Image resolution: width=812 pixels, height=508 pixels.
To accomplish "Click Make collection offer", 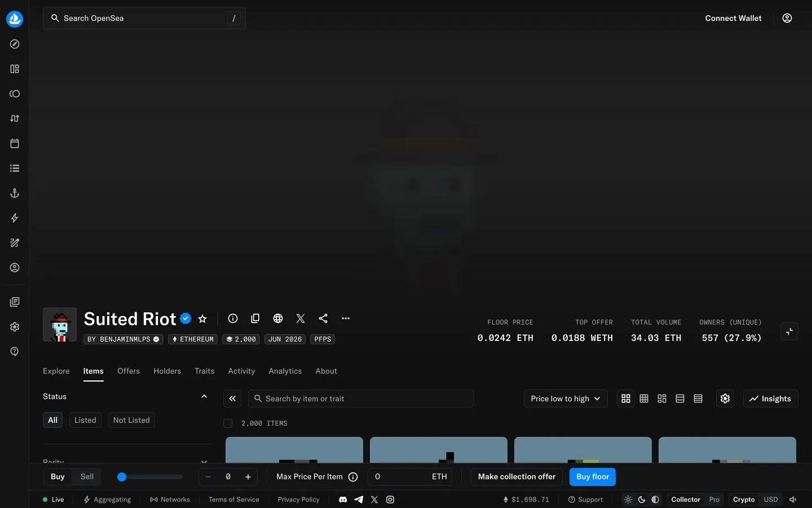I will 517,477.
